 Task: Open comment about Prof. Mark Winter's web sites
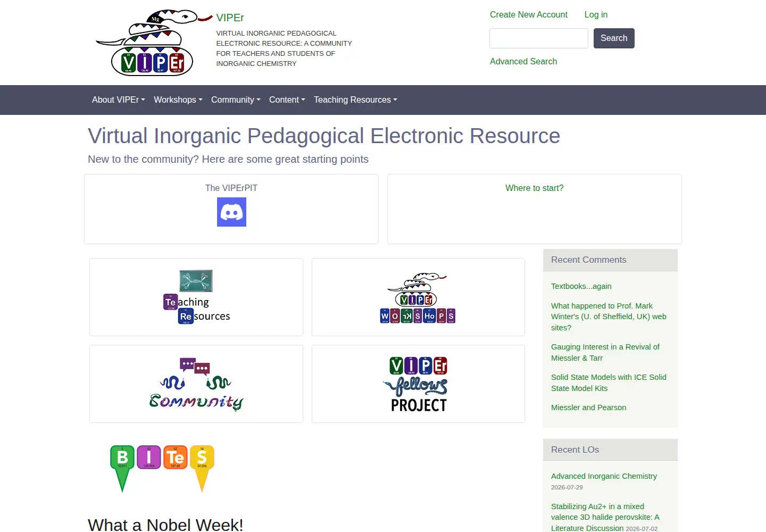[609, 317]
